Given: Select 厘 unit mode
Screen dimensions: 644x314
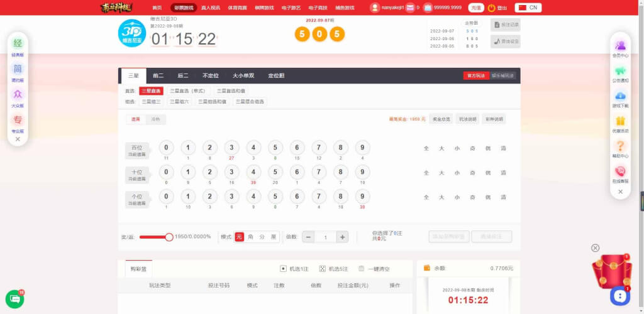Looking at the screenshot, I should pos(273,237).
